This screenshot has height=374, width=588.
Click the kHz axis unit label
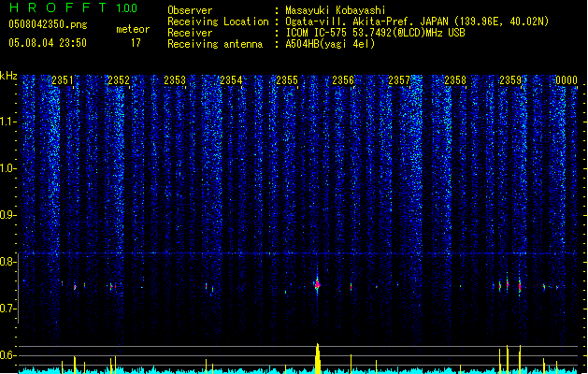8,76
